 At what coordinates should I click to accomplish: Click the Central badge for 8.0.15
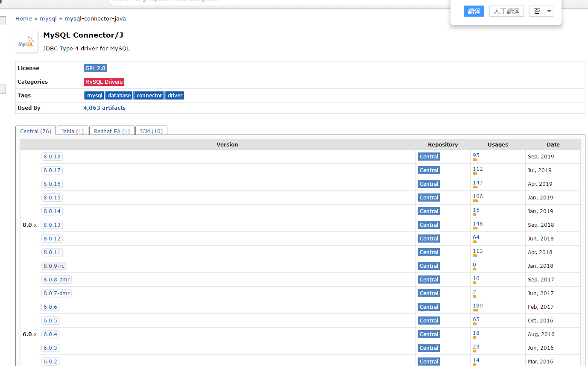[429, 197]
